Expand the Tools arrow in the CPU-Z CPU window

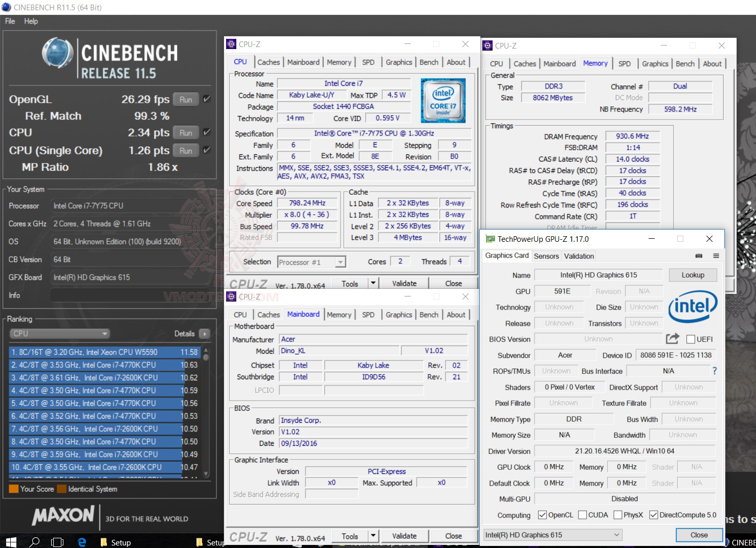[x=373, y=283]
